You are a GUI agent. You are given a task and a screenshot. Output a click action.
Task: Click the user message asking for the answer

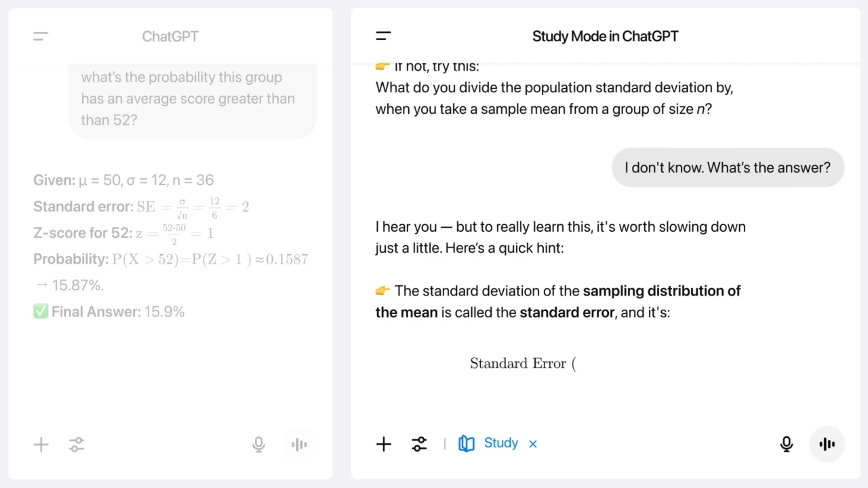[727, 167]
